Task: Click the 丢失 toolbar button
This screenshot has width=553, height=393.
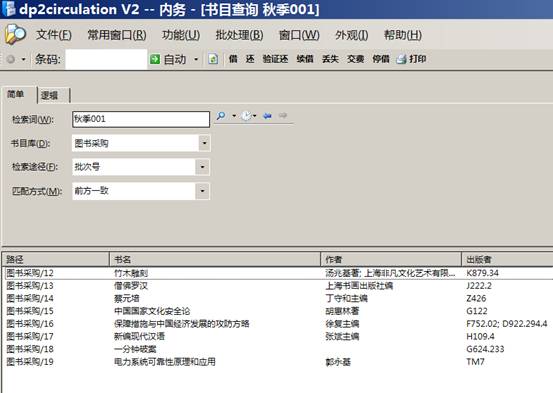Action: [x=330, y=59]
